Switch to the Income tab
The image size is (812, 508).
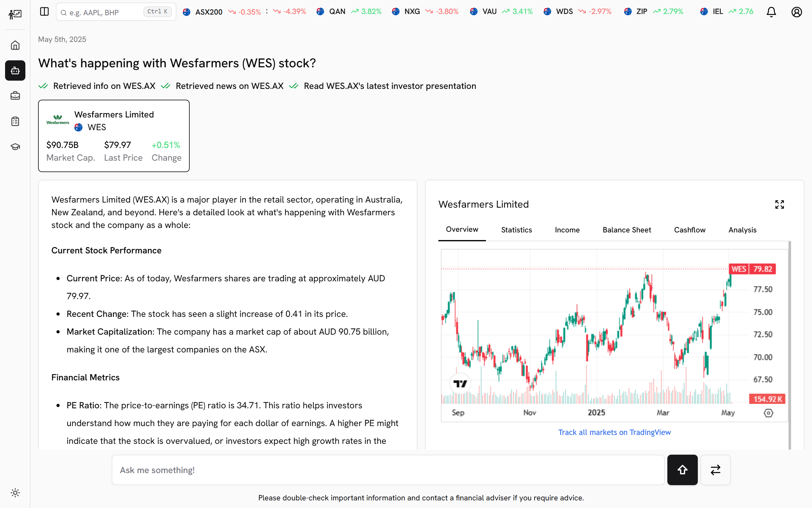(x=567, y=230)
